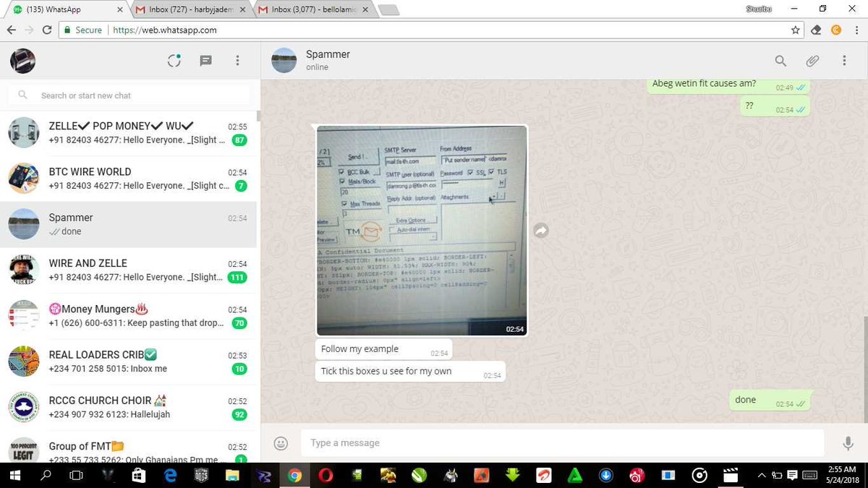Start voice recording with the microphone icon
Screen dimensions: 868x488
click(848, 443)
